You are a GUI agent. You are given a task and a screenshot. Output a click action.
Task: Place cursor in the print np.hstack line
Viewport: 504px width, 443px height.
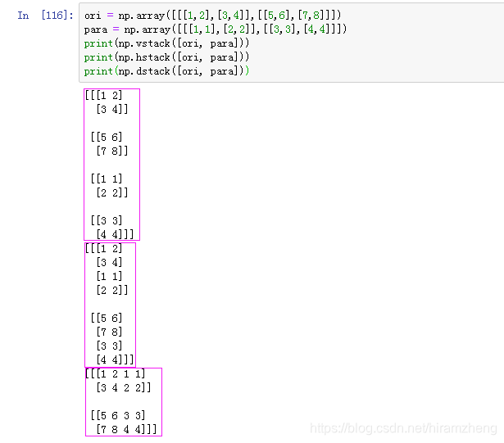166,57
